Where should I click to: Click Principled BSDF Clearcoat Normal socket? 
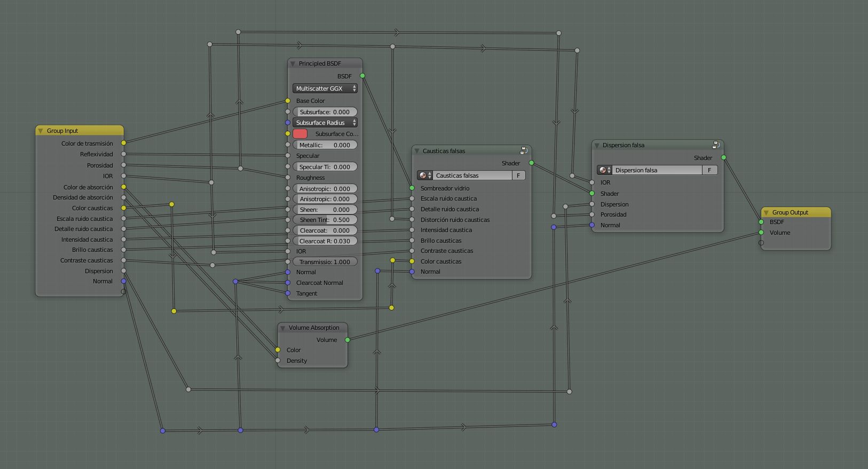click(x=288, y=283)
